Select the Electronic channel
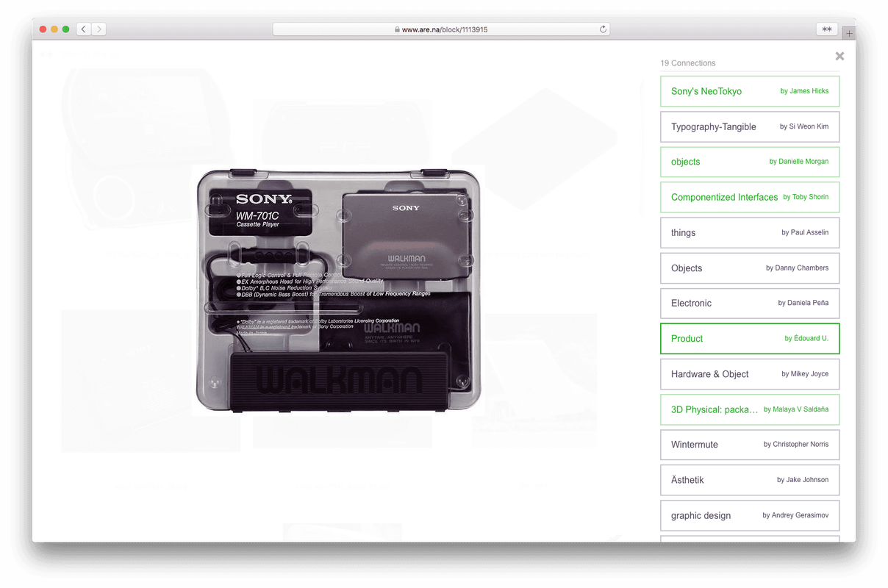 pos(750,303)
